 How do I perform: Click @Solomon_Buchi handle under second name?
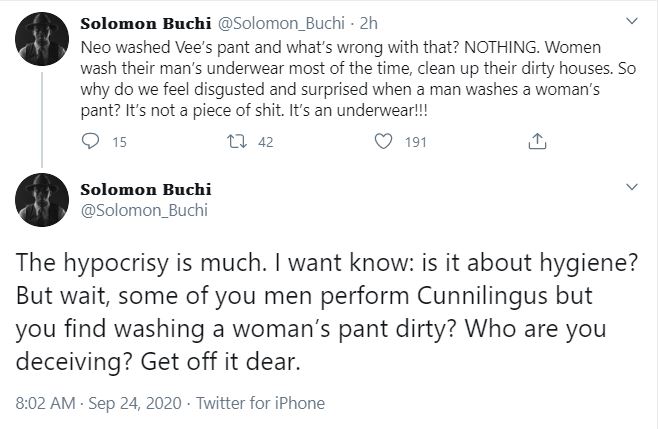(144, 210)
